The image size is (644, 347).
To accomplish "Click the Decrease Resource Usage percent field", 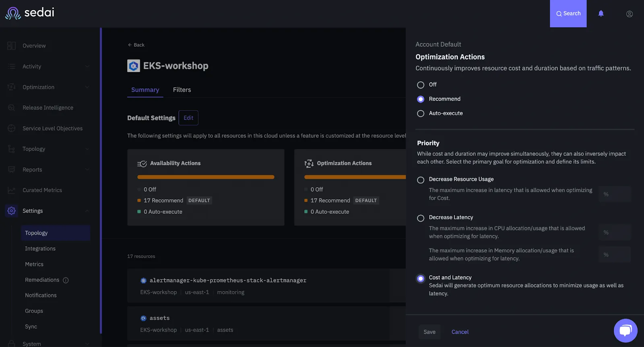I will click(x=615, y=194).
